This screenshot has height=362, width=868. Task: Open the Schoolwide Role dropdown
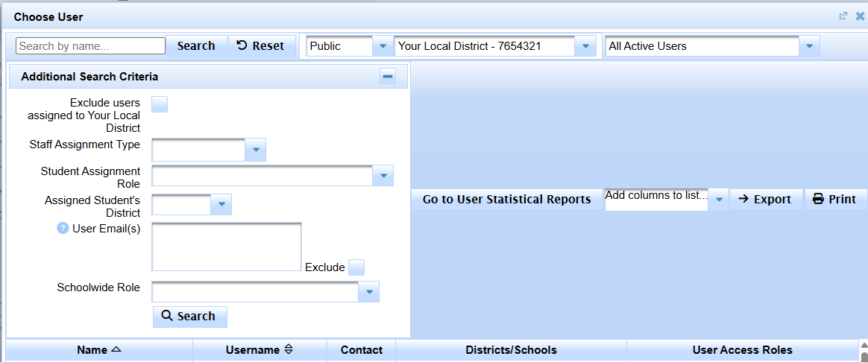tap(369, 292)
